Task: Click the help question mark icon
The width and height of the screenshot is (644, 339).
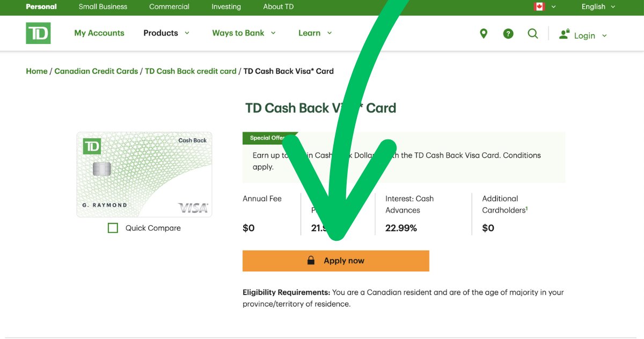Action: (508, 34)
